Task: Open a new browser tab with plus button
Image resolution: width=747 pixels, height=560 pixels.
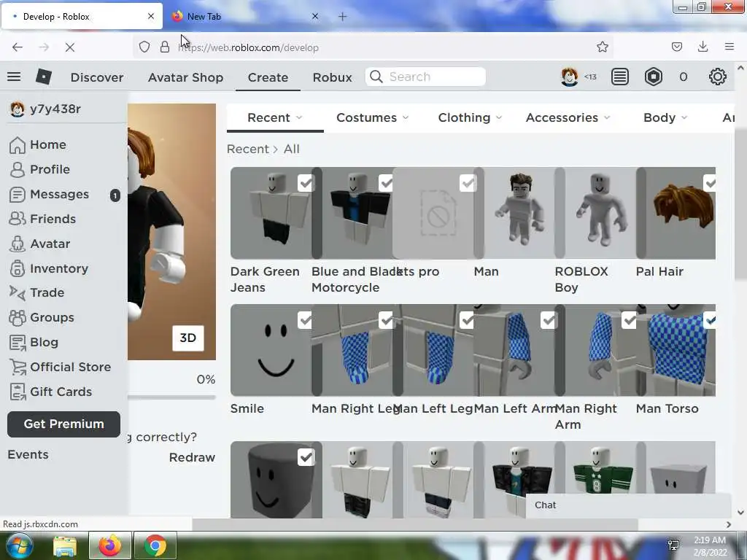Action: (342, 16)
